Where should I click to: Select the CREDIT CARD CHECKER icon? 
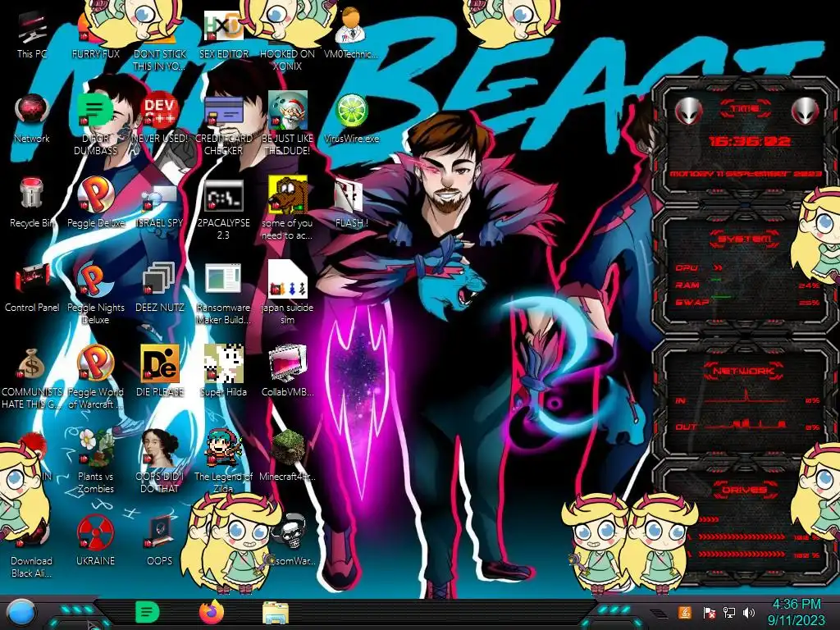[x=223, y=125]
